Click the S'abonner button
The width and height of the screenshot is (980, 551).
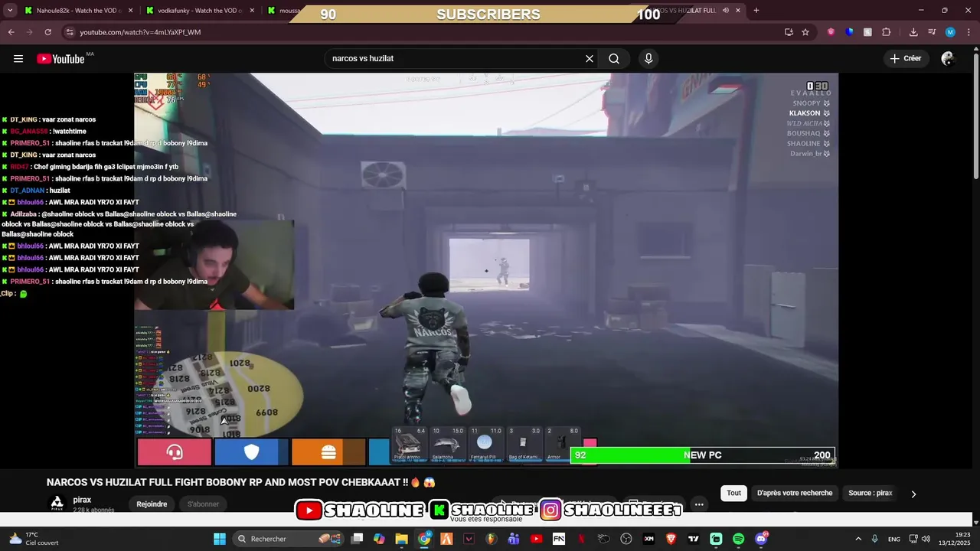pos(204,504)
